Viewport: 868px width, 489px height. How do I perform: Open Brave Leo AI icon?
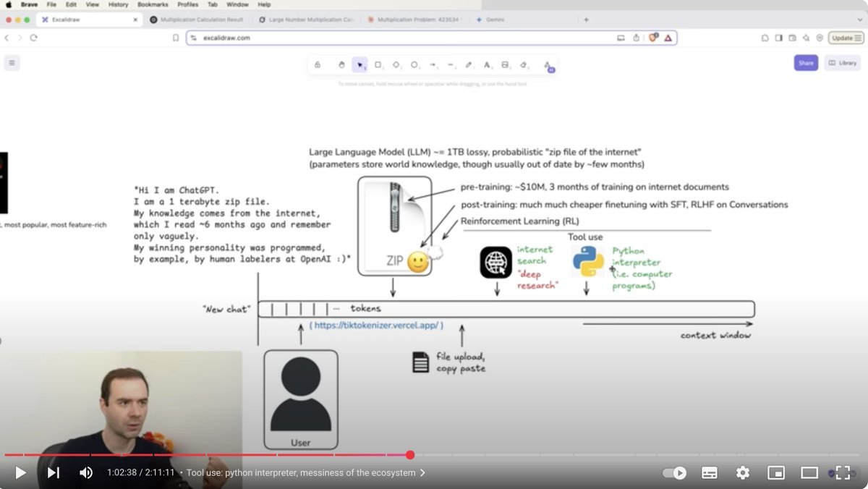click(x=806, y=38)
